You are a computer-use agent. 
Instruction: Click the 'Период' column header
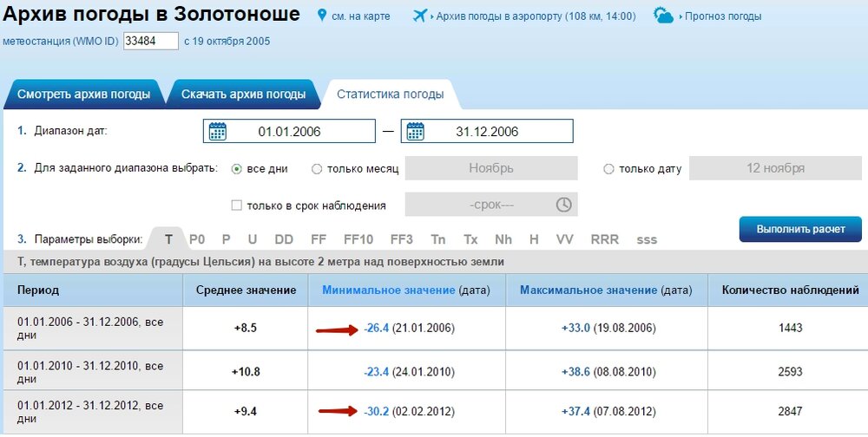pos(38,290)
